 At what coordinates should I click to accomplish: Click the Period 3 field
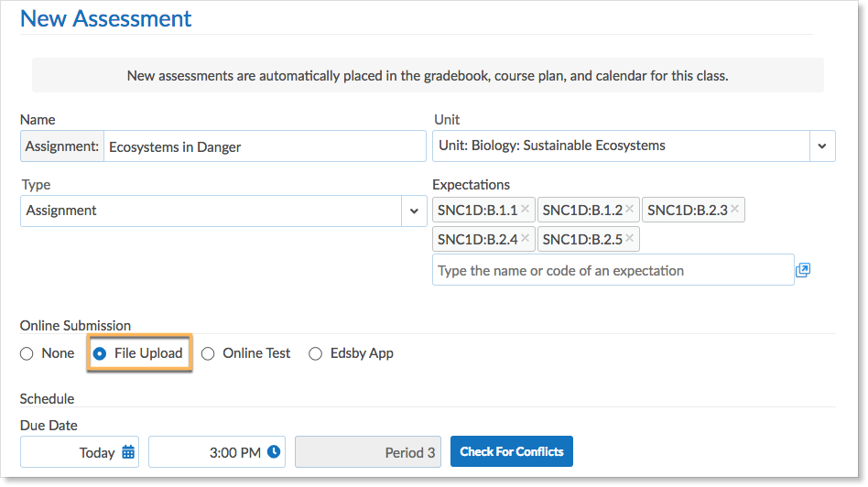coord(367,452)
